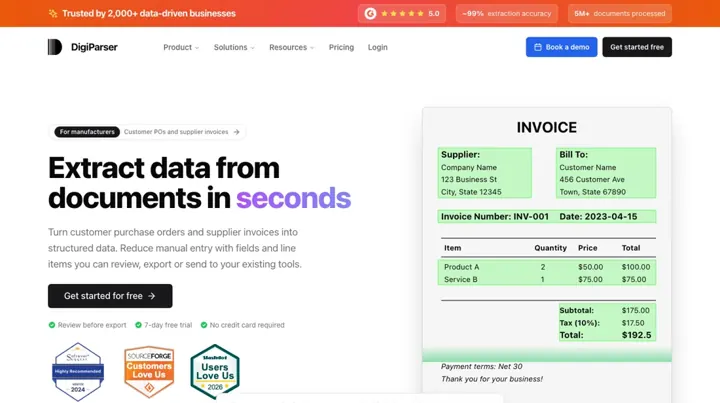Click the arrow after supplier invoices text
The height and width of the screenshot is (403, 720).
pyautogui.click(x=236, y=132)
